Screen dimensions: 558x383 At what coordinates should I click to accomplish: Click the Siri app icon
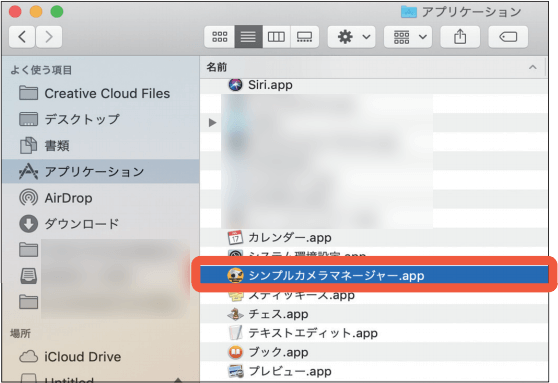(235, 85)
